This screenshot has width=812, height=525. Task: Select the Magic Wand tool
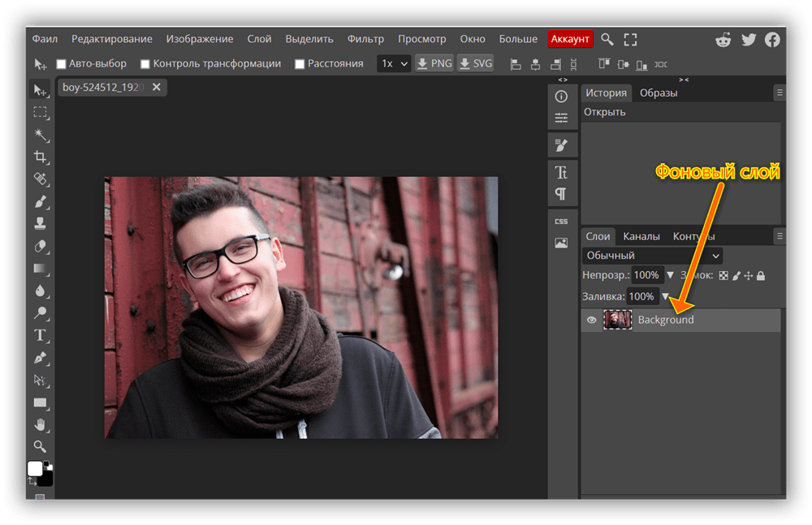[40, 134]
